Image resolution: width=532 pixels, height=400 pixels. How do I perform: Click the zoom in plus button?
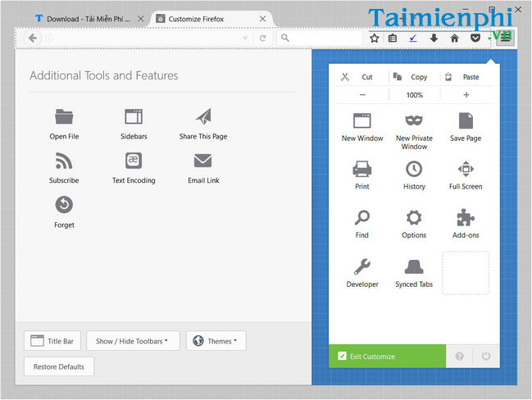[x=466, y=95]
